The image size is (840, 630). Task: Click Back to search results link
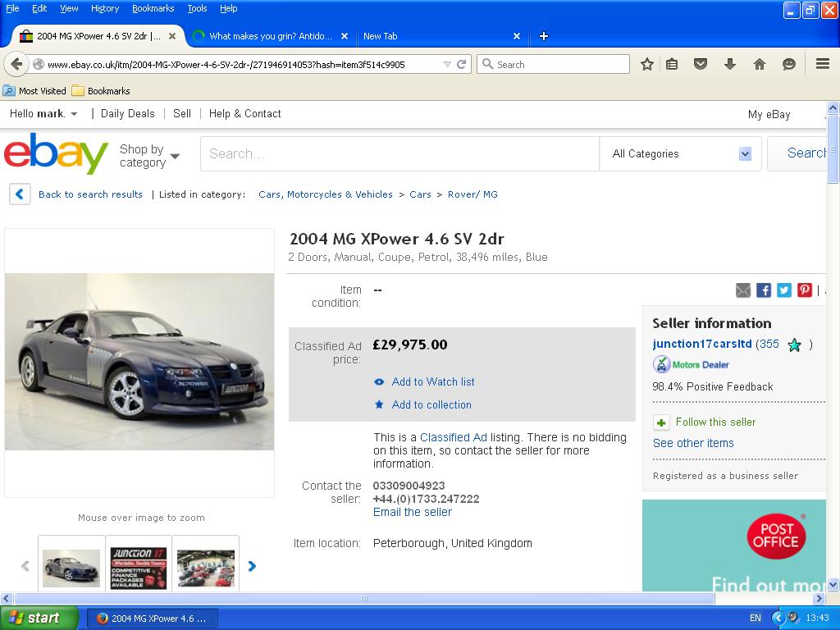(90, 194)
